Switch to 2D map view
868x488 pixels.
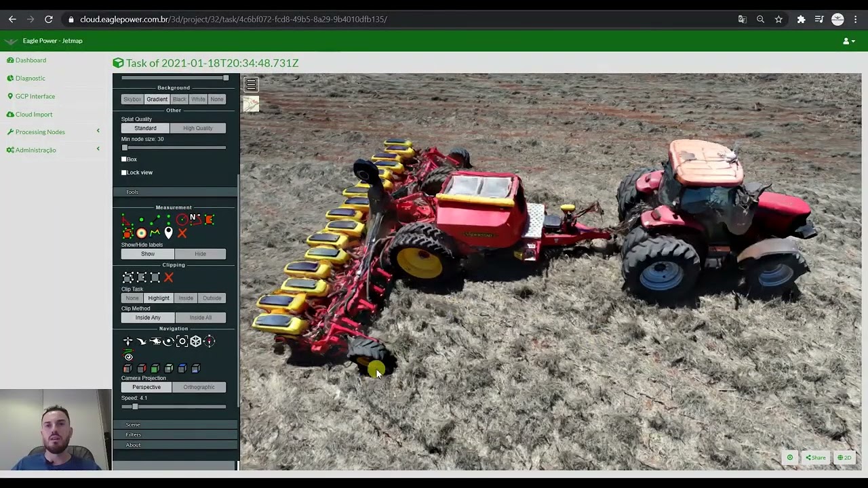click(x=844, y=457)
